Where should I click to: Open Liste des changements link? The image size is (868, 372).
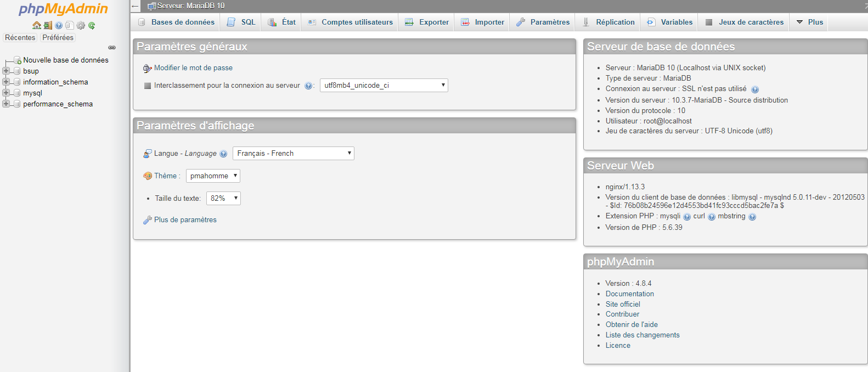coord(642,335)
